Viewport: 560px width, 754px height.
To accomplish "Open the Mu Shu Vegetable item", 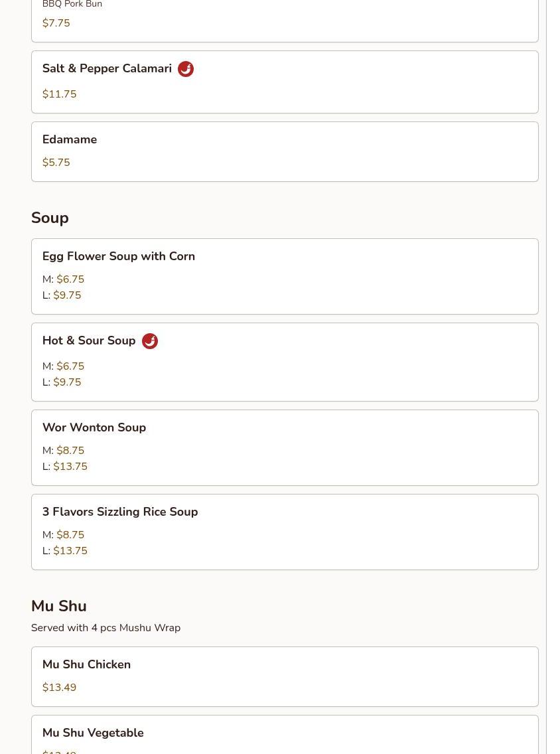I will [93, 733].
